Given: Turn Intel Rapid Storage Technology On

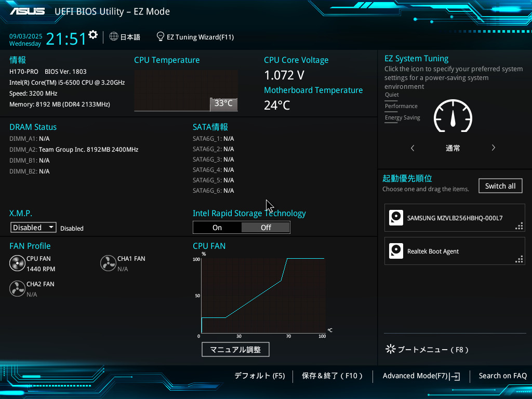Looking at the screenshot, I should pyautogui.click(x=217, y=227).
